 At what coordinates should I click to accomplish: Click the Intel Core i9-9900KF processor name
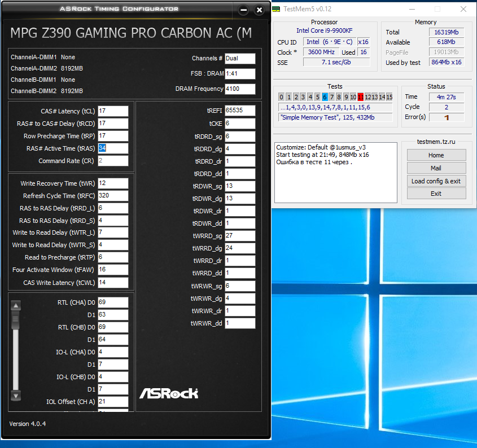point(324,30)
